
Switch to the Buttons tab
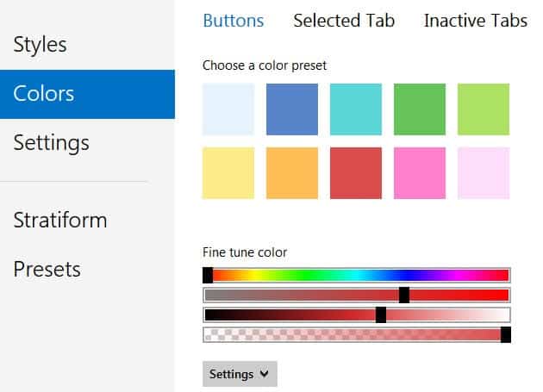point(234,21)
